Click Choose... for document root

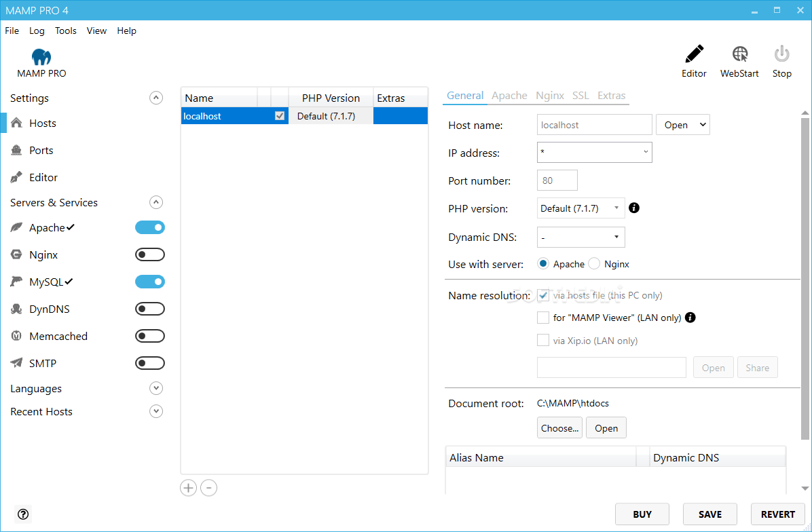pos(559,428)
